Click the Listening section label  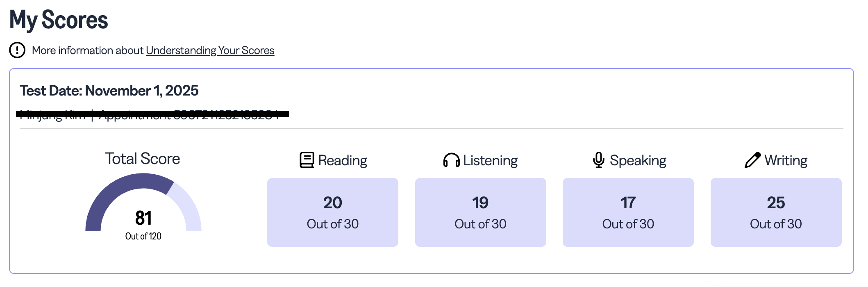(x=490, y=160)
